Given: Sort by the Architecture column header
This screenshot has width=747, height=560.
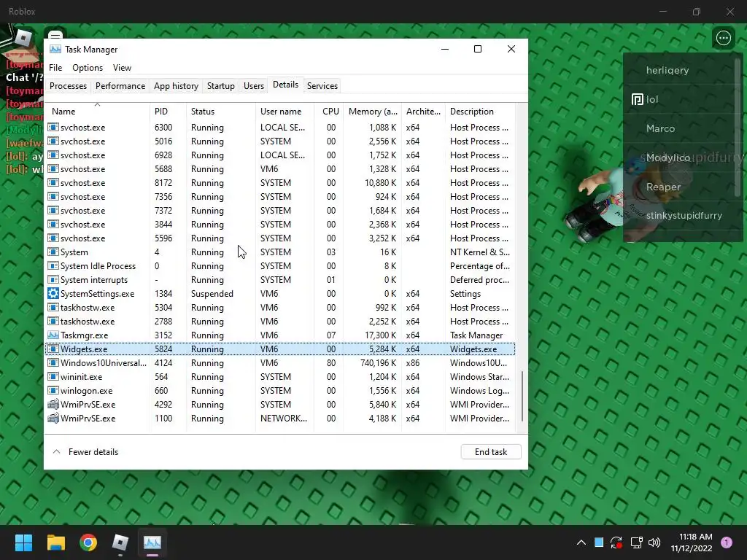Looking at the screenshot, I should pos(423,111).
